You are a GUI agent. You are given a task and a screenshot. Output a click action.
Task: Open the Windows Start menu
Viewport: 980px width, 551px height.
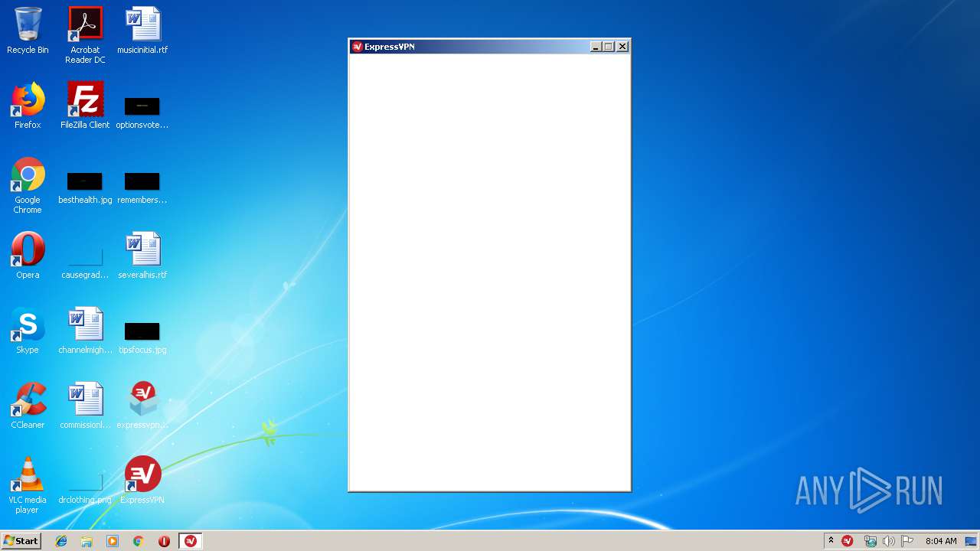click(21, 541)
